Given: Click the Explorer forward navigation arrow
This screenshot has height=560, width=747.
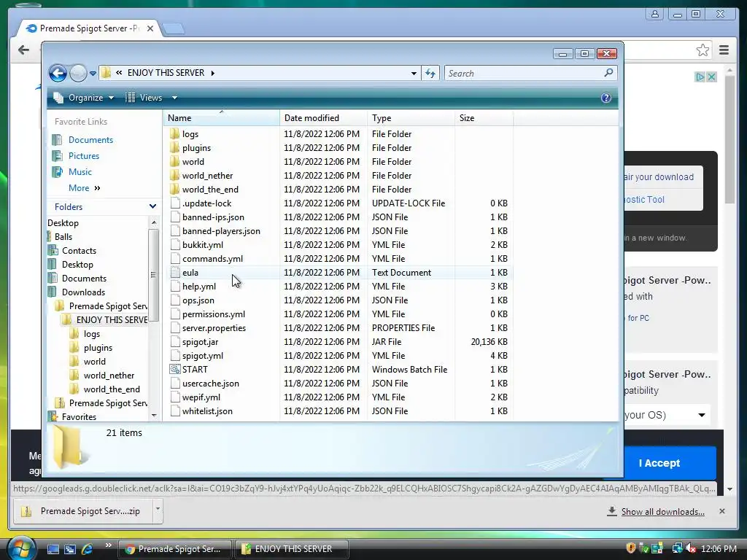Looking at the screenshot, I should 78,74.
